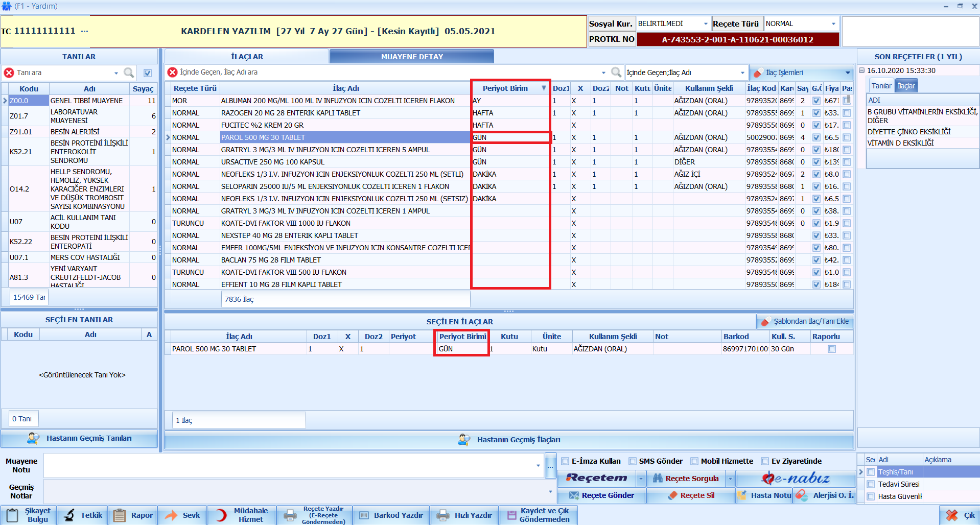Open e-nabız patient records
The width and height of the screenshot is (980, 525).
click(x=796, y=479)
